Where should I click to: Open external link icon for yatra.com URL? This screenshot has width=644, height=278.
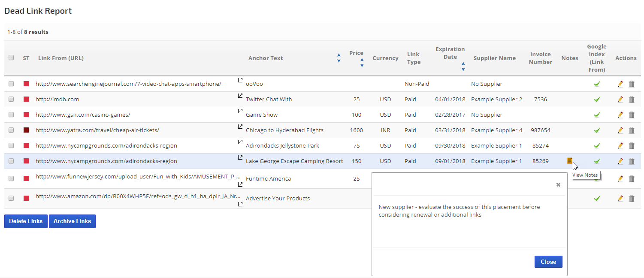pos(240,127)
